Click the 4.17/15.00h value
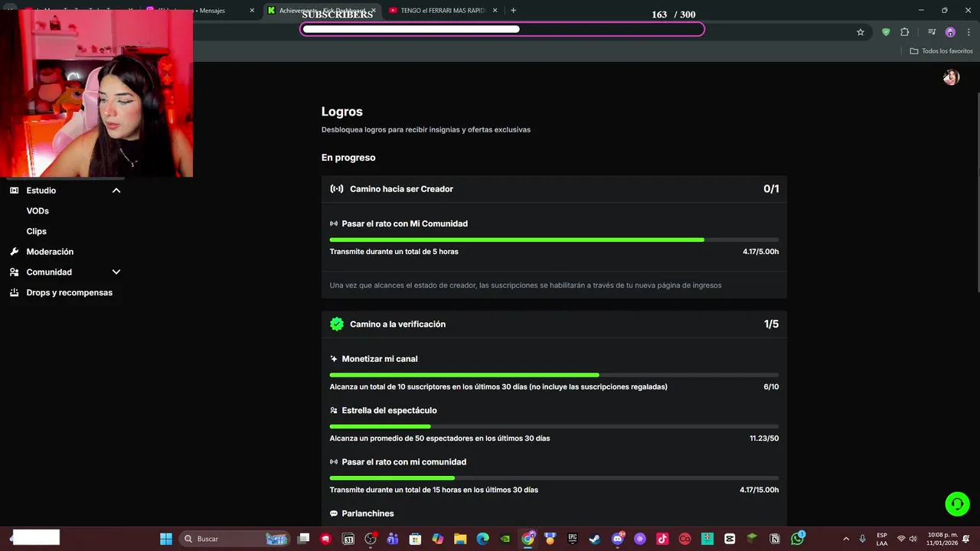The image size is (980, 551). coord(759,490)
